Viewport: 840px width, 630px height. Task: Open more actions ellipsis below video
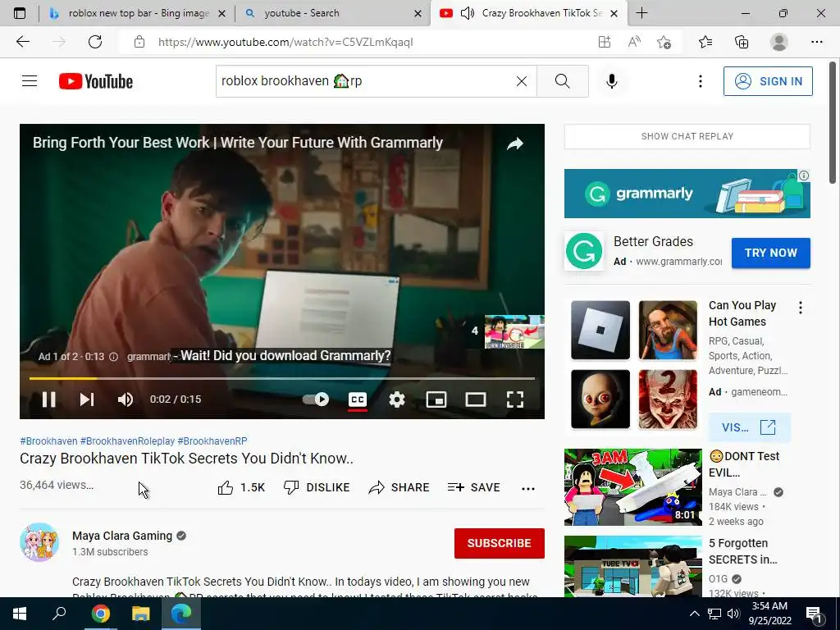[x=528, y=489]
